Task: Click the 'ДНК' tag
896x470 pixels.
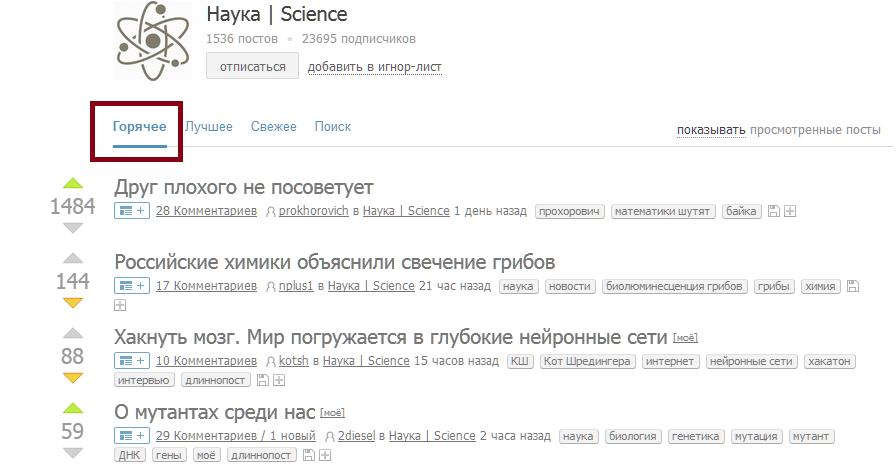Action: [x=129, y=455]
